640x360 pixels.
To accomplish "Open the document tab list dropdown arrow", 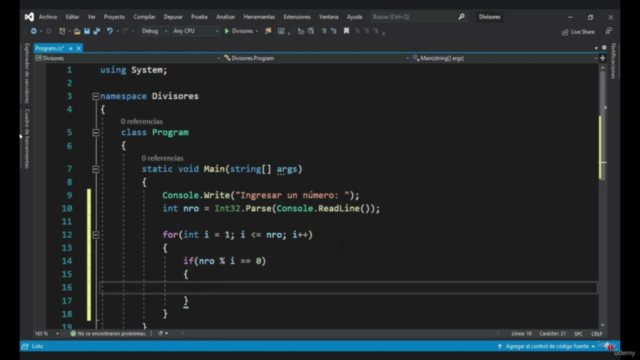I will 596,48.
